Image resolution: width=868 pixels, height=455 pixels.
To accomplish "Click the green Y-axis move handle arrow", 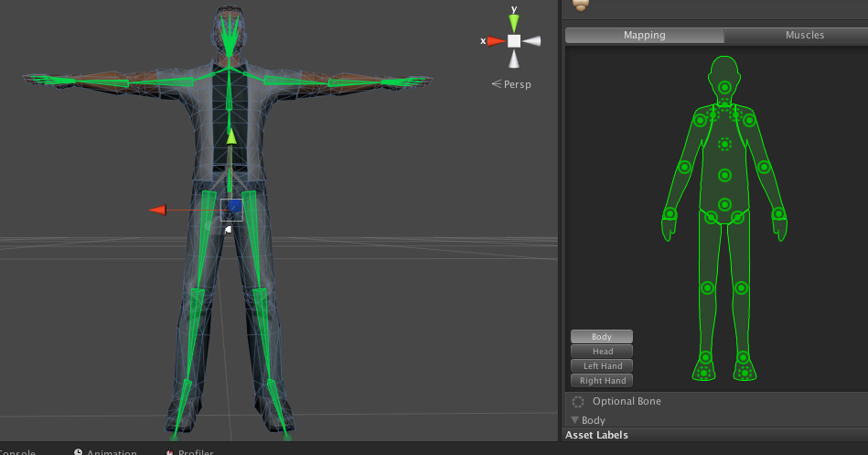I will click(x=231, y=136).
